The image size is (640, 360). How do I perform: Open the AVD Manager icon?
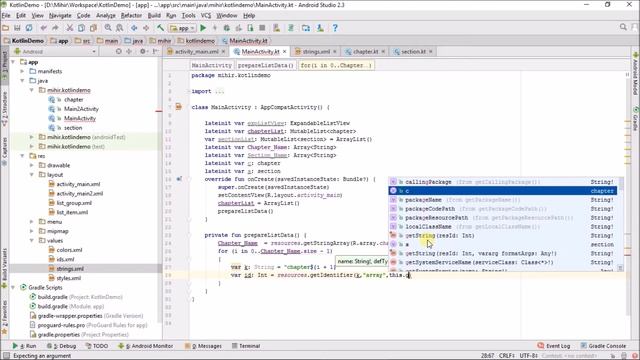[277, 28]
